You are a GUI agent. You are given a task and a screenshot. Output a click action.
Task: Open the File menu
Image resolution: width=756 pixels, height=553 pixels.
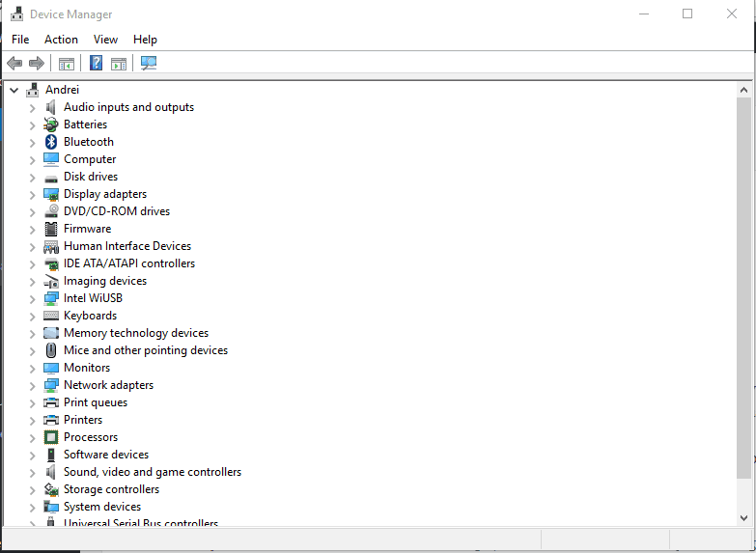click(20, 40)
